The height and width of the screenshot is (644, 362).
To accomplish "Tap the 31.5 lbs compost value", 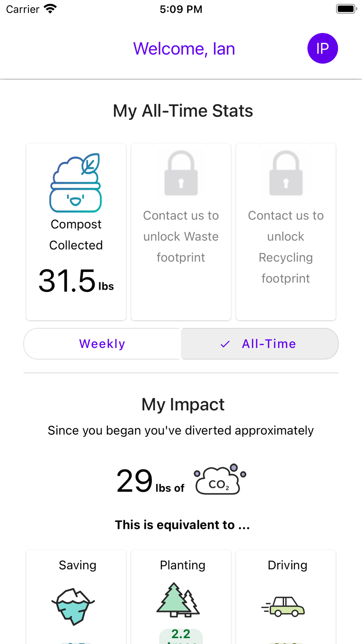I will tap(76, 281).
